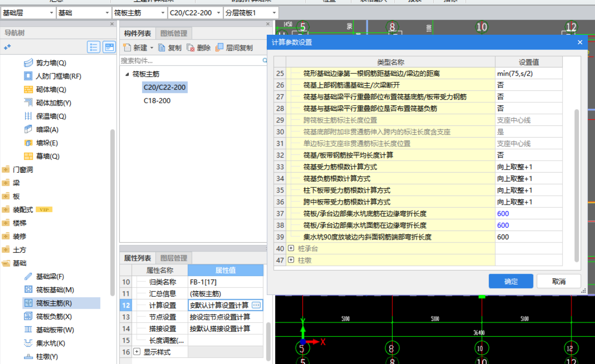Click the 删除 delete toolbar button
The height and width of the screenshot is (364, 595).
[199, 48]
